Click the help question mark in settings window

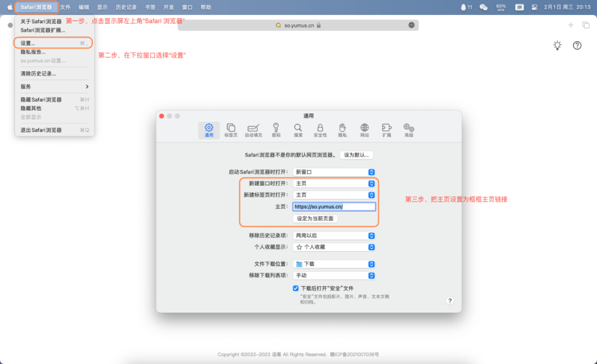pos(449,301)
